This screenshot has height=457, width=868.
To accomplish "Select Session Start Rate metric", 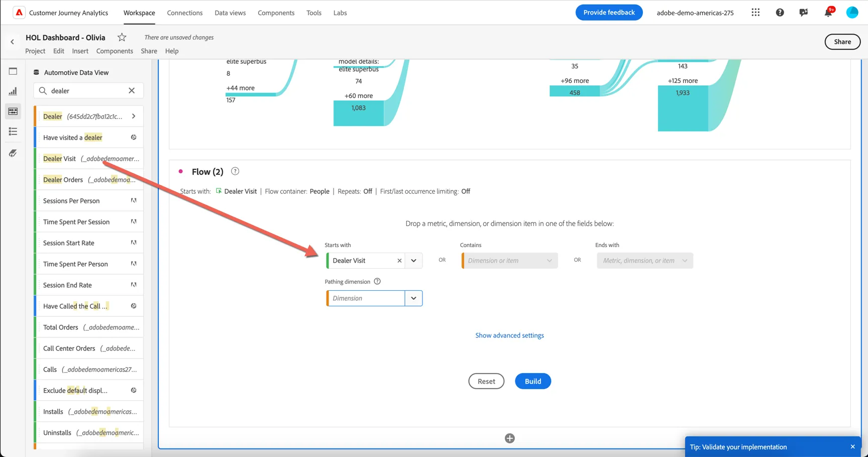I will click(89, 243).
